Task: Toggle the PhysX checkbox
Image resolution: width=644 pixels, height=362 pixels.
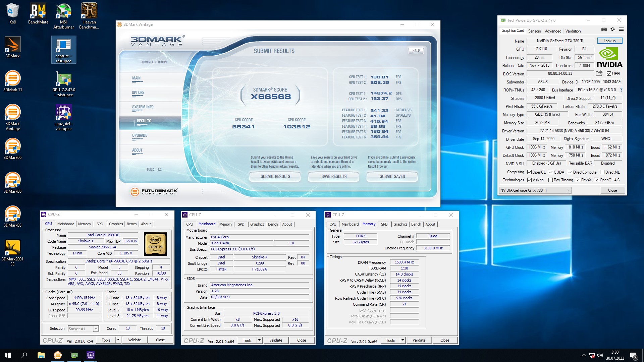Action: tap(578, 180)
